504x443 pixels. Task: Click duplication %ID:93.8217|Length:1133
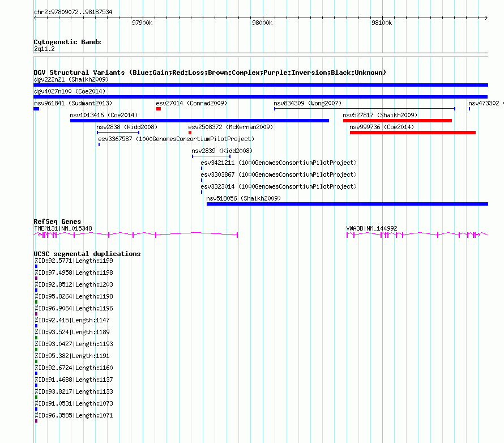pyautogui.click(x=74, y=391)
